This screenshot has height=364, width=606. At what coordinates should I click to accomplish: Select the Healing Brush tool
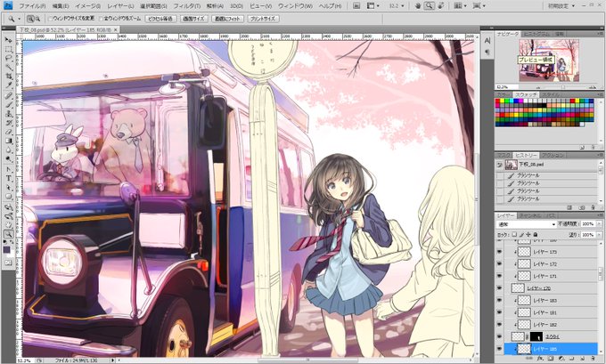9,96
